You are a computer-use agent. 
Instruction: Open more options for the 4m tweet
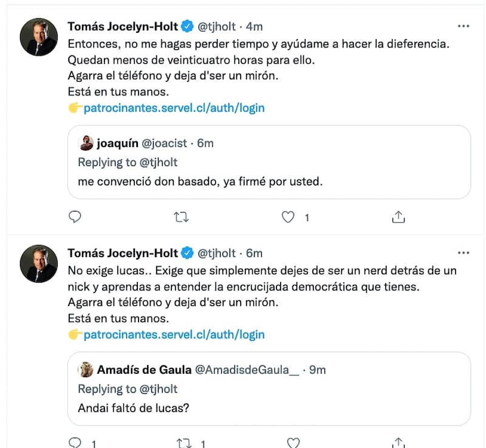(x=463, y=27)
